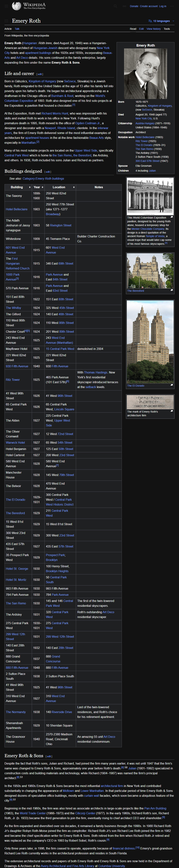Enlarge The El Dorado image icon
Screen dimensions: 179x868
click(x=172, y=385)
